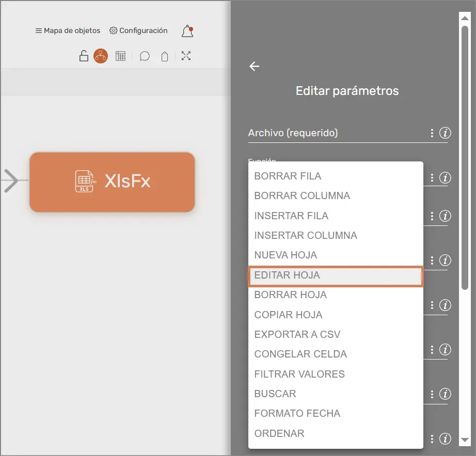Select INSERTAR COLUMNA option
The height and width of the screenshot is (456, 476).
tap(336, 235)
